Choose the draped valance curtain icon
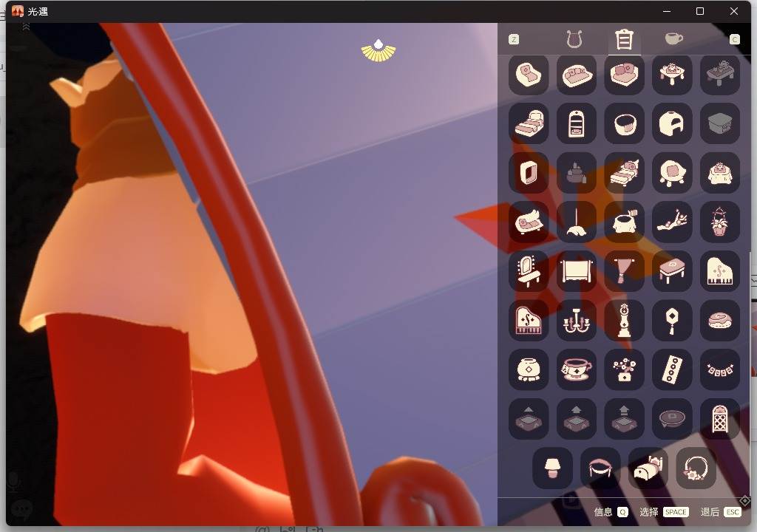Viewport: 757px width, 532px height. click(600, 468)
